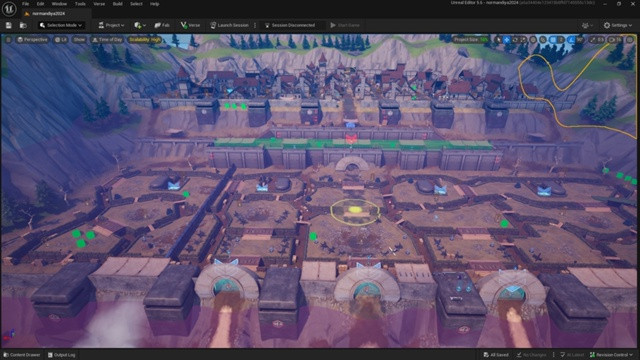
Task: Open the content browser icon beside Save
Action: point(23,25)
